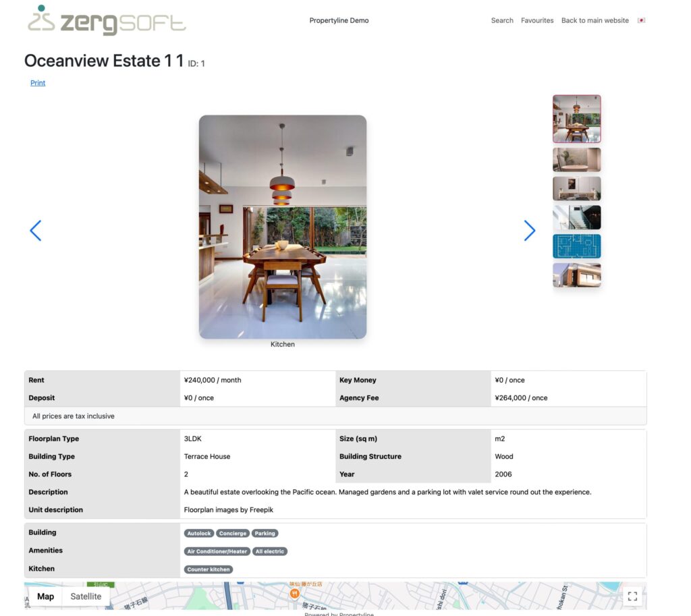
Task: Click the Propertyline Demo title
Action: (339, 20)
